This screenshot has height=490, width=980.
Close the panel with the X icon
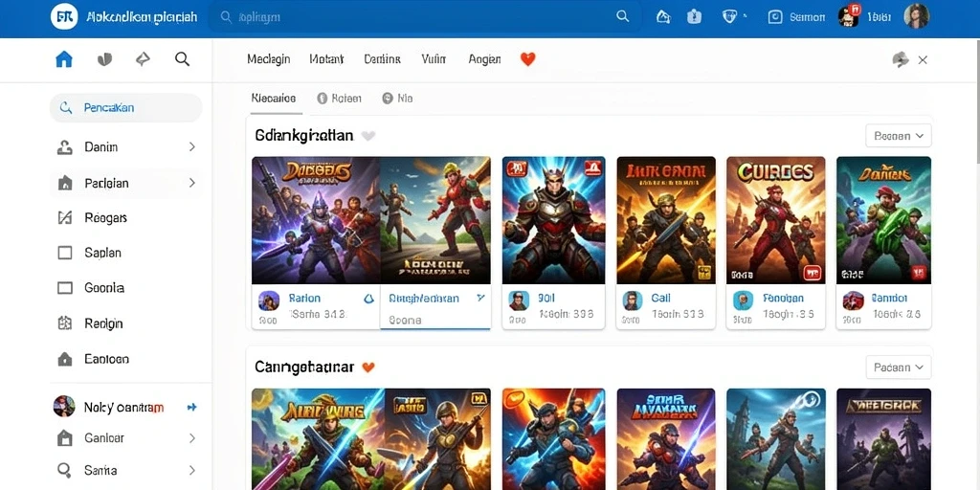tap(923, 60)
